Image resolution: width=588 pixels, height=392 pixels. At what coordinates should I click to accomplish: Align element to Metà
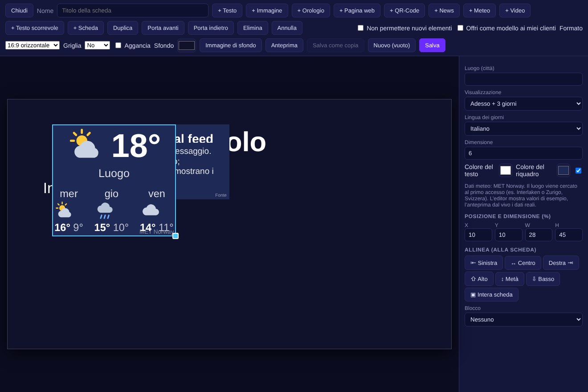click(x=510, y=279)
